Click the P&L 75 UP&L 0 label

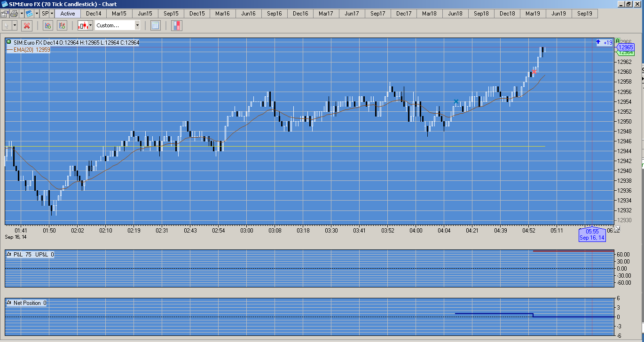point(34,255)
